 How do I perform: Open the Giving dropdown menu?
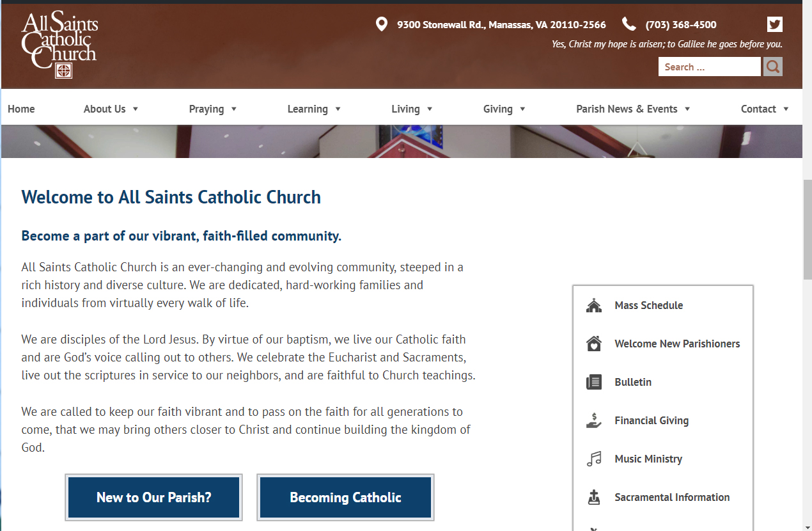click(504, 109)
